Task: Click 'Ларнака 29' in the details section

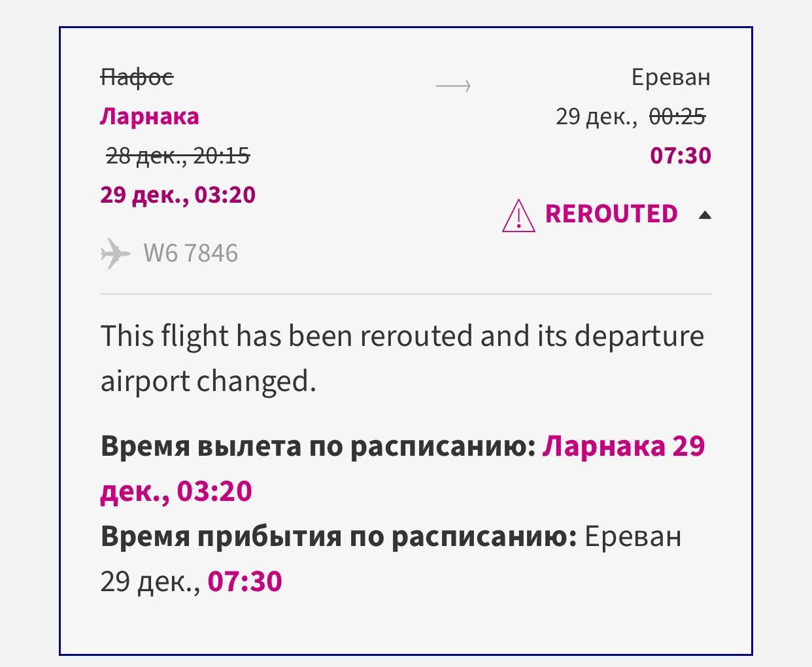Action: [x=623, y=447]
